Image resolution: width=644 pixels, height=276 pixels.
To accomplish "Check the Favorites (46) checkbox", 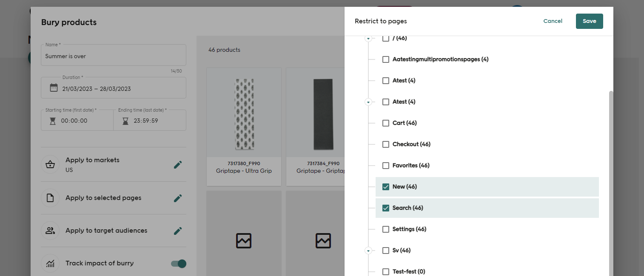I will tap(386, 166).
